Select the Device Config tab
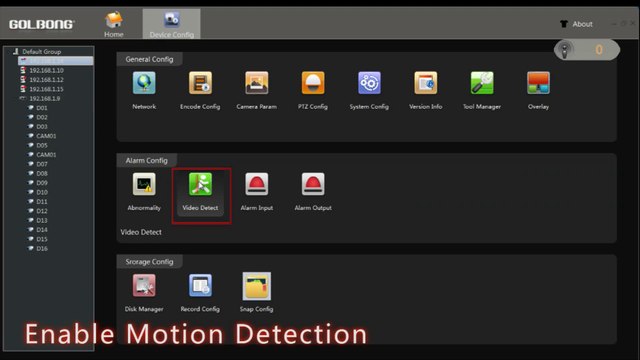 (x=171, y=24)
